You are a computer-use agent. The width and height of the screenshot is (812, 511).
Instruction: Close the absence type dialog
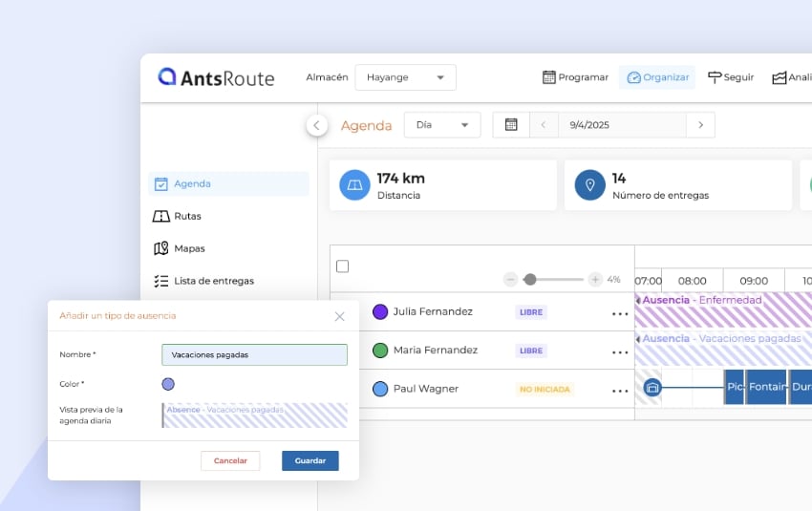339,316
